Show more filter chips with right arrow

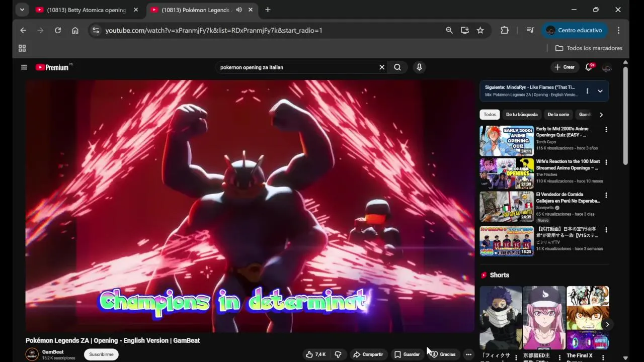point(601,115)
